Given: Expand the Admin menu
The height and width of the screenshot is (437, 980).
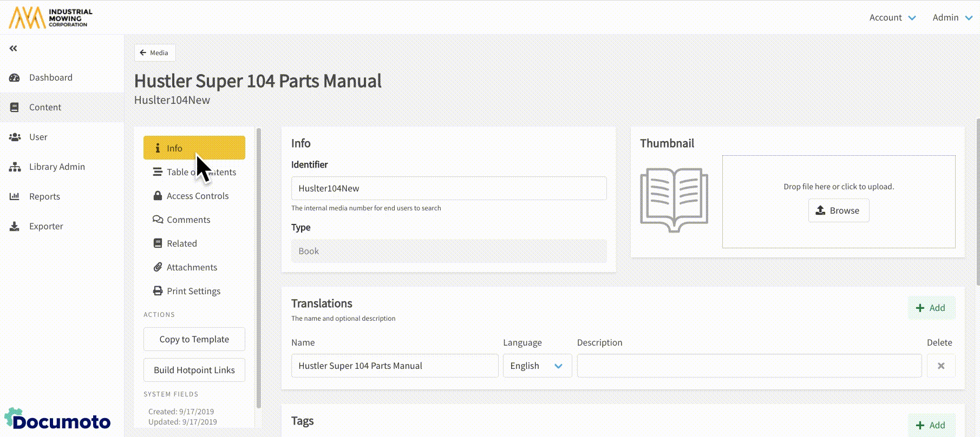Looking at the screenshot, I should click(x=952, y=18).
